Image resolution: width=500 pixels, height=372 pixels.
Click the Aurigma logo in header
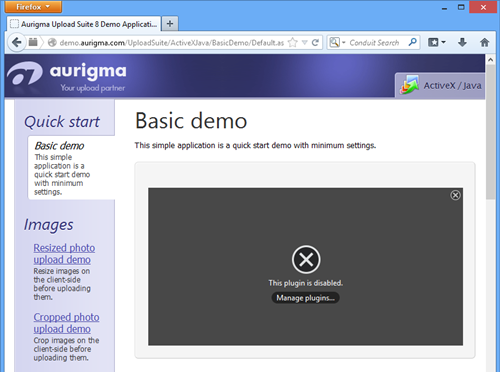click(x=67, y=76)
